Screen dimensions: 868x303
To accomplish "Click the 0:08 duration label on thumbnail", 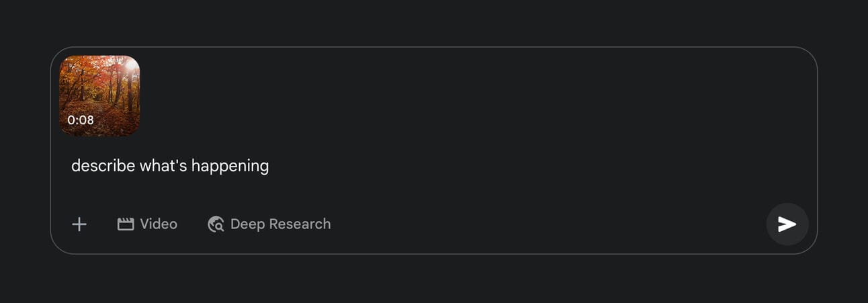I will pos(81,120).
